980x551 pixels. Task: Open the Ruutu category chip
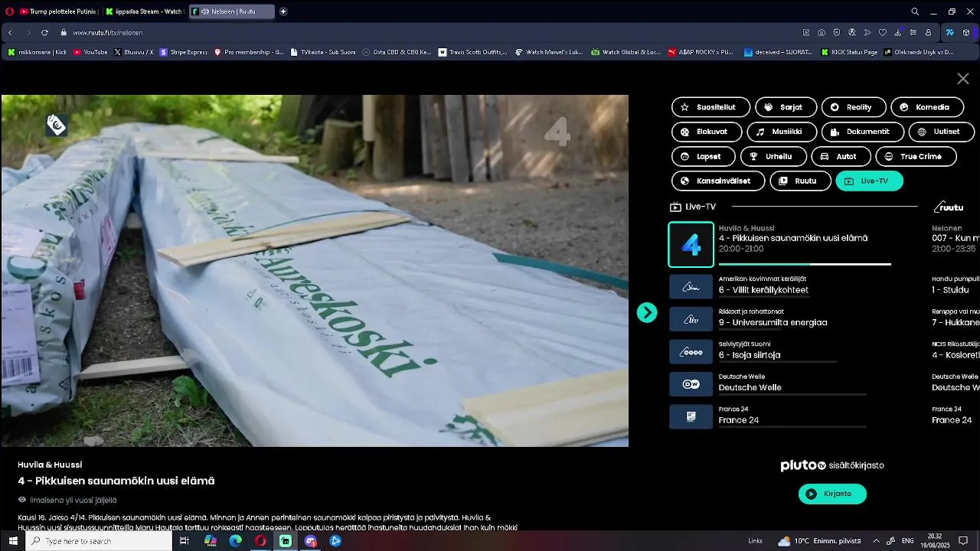pyautogui.click(x=800, y=181)
